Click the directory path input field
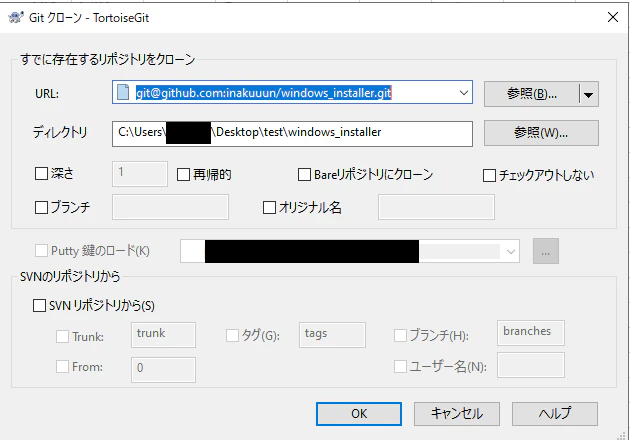 pos(292,133)
